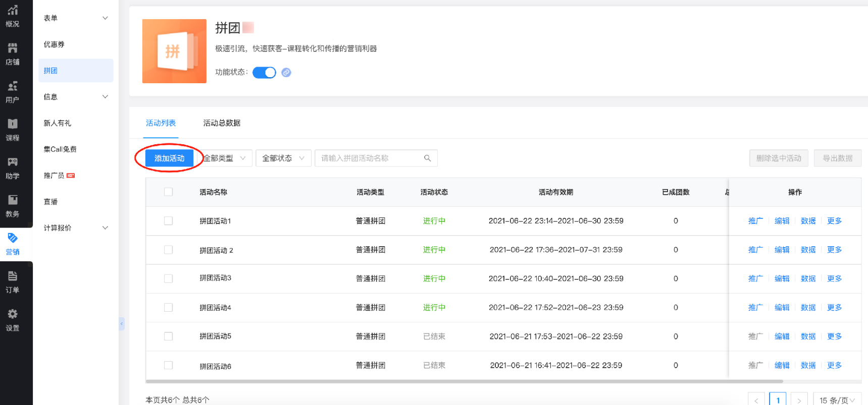
Task: Open the 课程 courses sidebar icon
Action: (13, 130)
